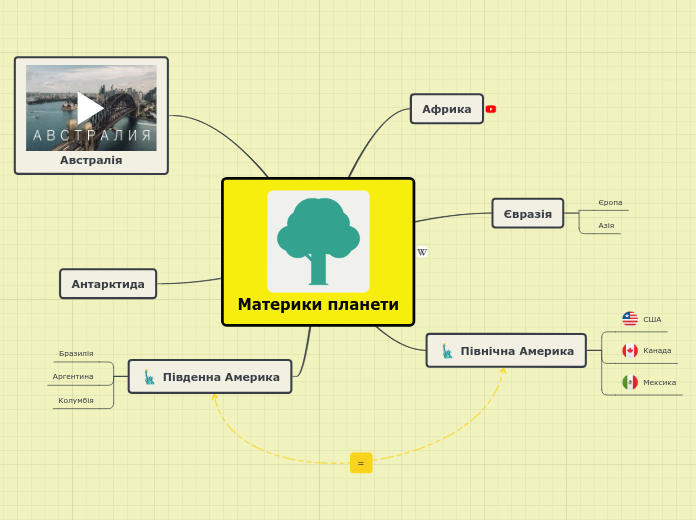
Task: Select the Азія subtopic
Action: (606, 226)
